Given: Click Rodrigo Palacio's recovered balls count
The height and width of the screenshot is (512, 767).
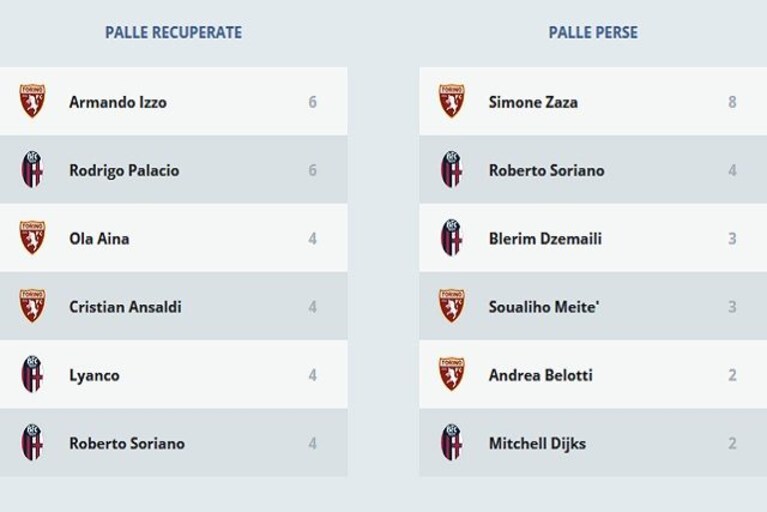Looking at the screenshot, I should (313, 170).
